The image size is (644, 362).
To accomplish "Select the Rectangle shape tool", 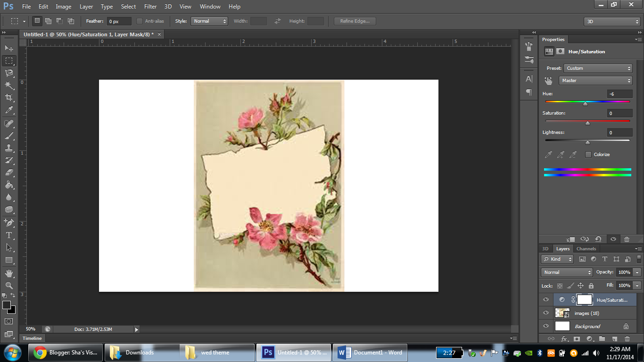I will pos(9,260).
